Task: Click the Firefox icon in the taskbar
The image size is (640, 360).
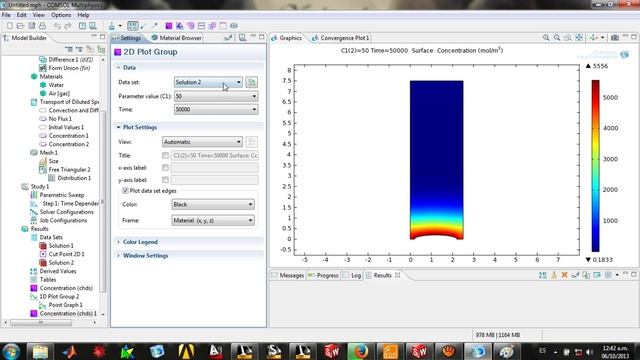Action: (360, 351)
